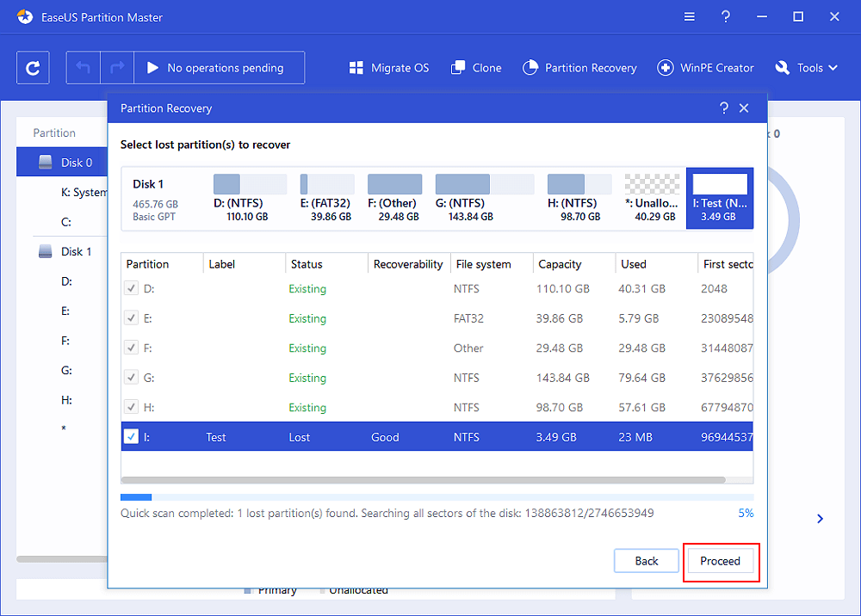
Task: Sort by Used column header
Action: (656, 264)
